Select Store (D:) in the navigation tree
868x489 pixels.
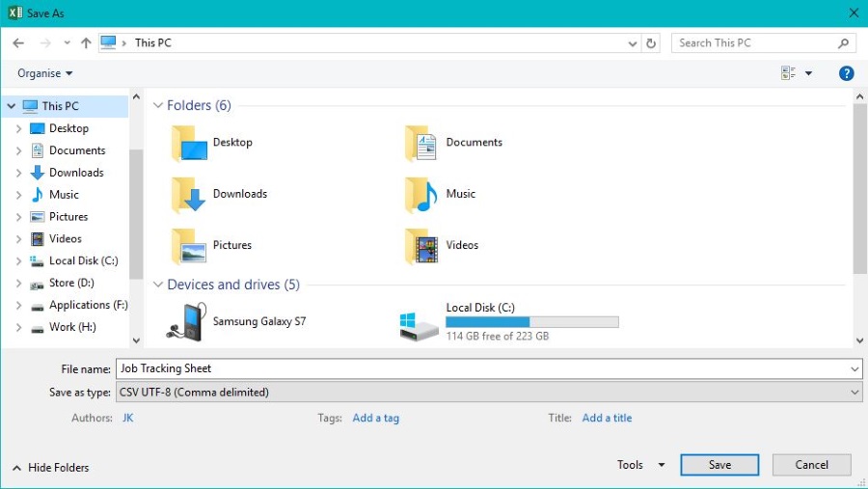pyautogui.click(x=71, y=283)
